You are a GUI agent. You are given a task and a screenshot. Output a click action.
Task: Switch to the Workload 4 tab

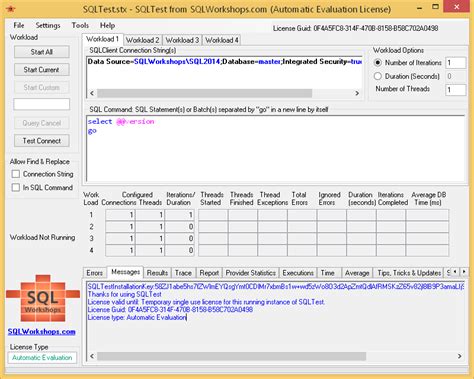[222, 40]
